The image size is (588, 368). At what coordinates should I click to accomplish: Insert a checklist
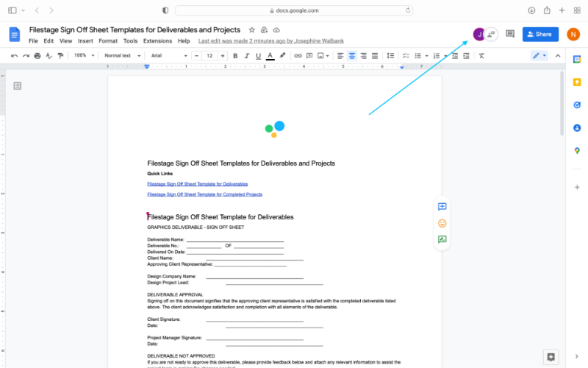click(x=406, y=56)
